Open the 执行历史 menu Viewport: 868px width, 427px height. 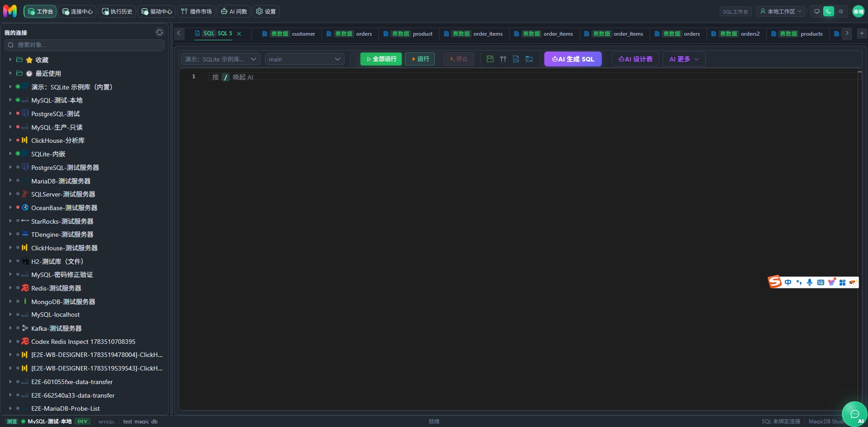117,11
